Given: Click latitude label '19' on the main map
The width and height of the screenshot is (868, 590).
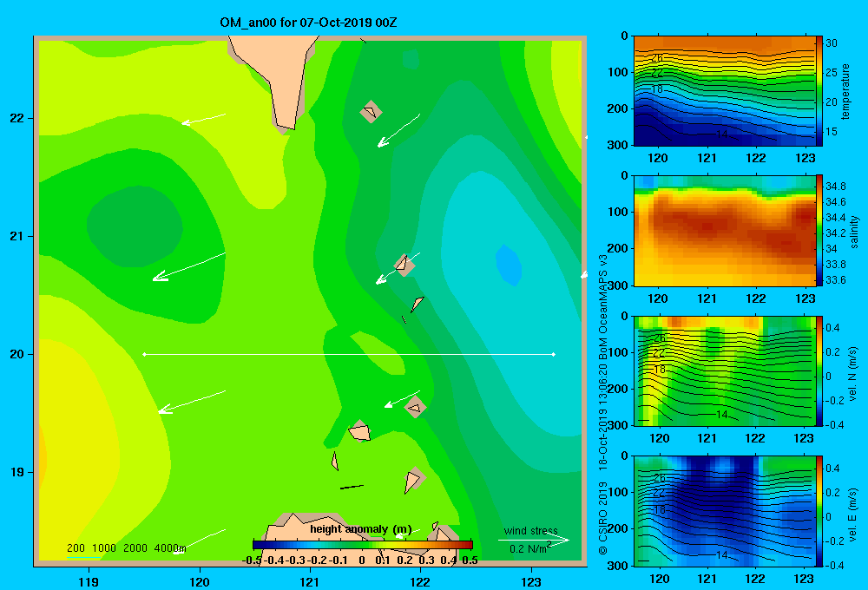Looking at the screenshot, I should 17,472.
